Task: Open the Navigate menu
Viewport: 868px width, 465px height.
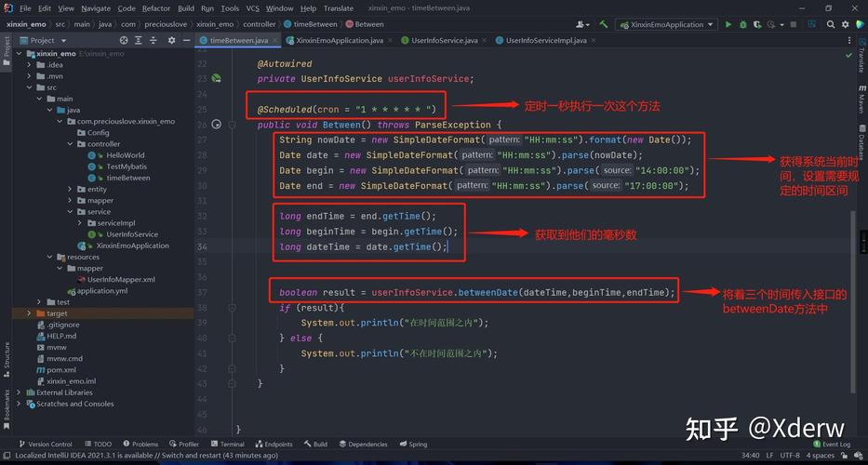Action: [x=96, y=8]
